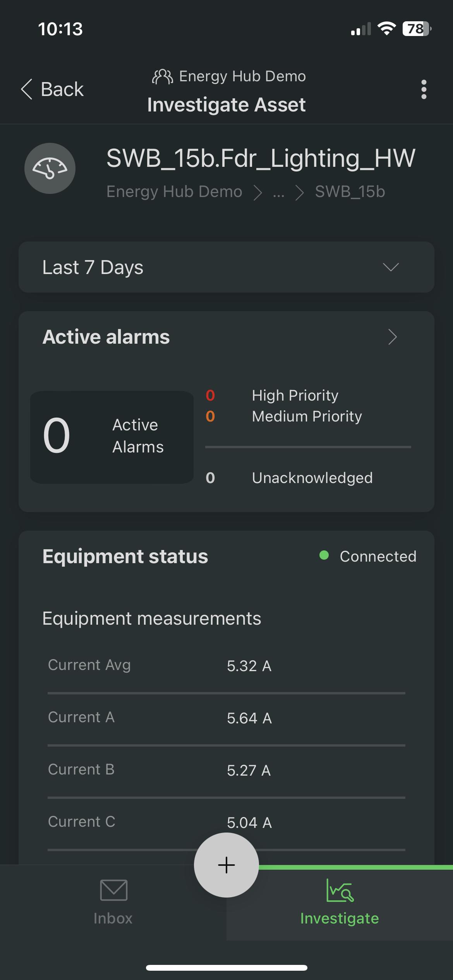Tap the battery indicator in status bar
The height and width of the screenshot is (980, 453).
point(417,29)
